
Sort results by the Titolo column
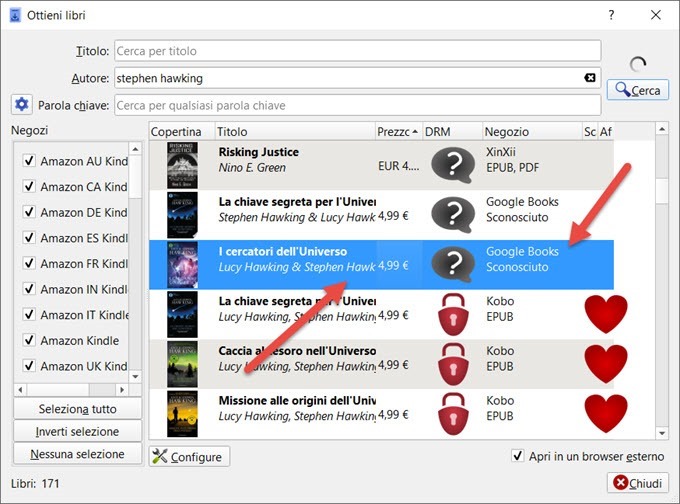pos(295,131)
